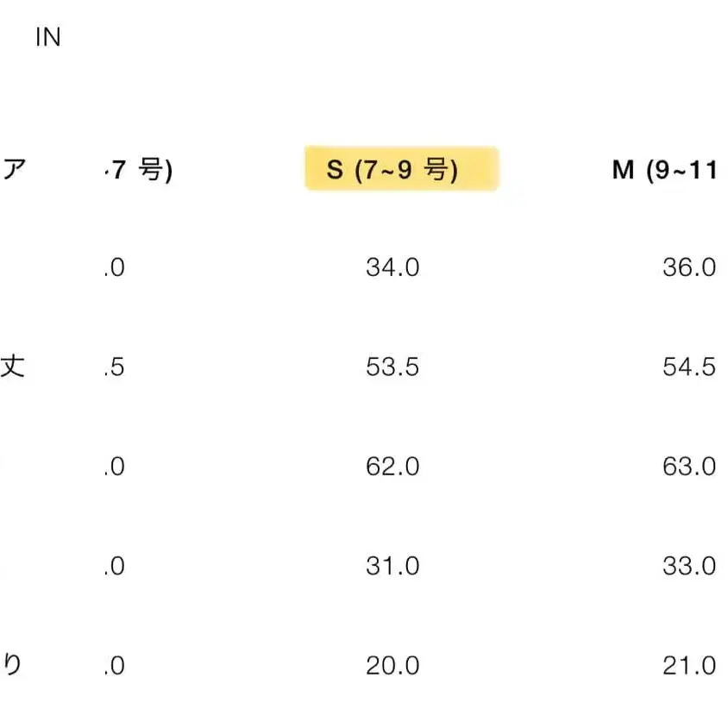Click the truncated .0 value left of 20.0

point(114,666)
